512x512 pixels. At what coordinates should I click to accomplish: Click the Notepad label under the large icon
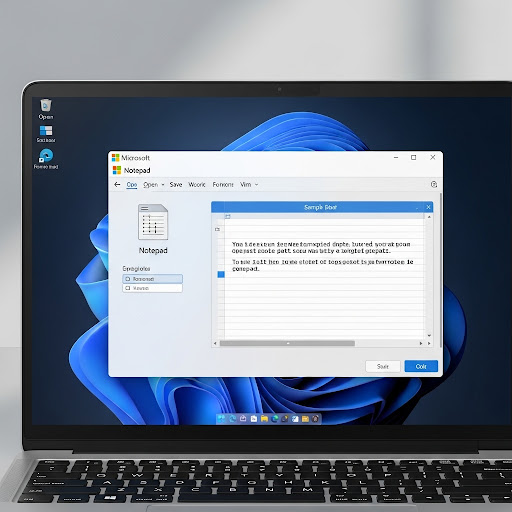point(153,251)
